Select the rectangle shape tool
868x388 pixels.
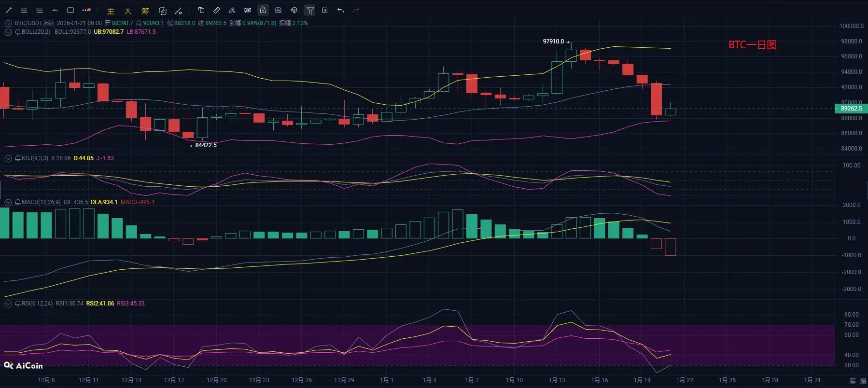[x=70, y=10]
